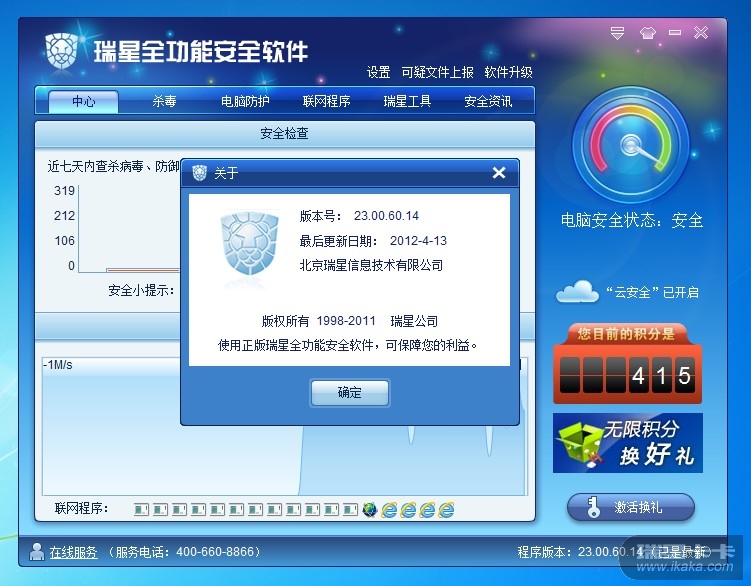Switch to the 杀毒 tab
Image resolution: width=751 pixels, height=586 pixels.
click(164, 101)
